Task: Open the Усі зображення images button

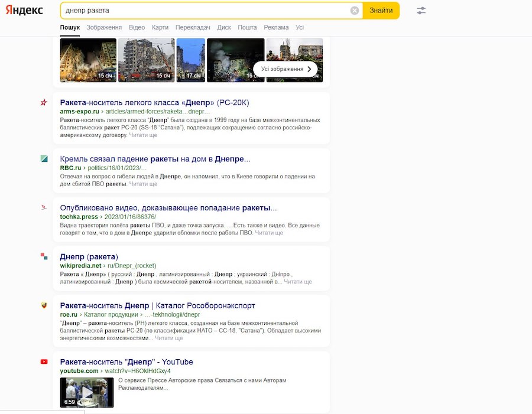Action: coord(286,69)
